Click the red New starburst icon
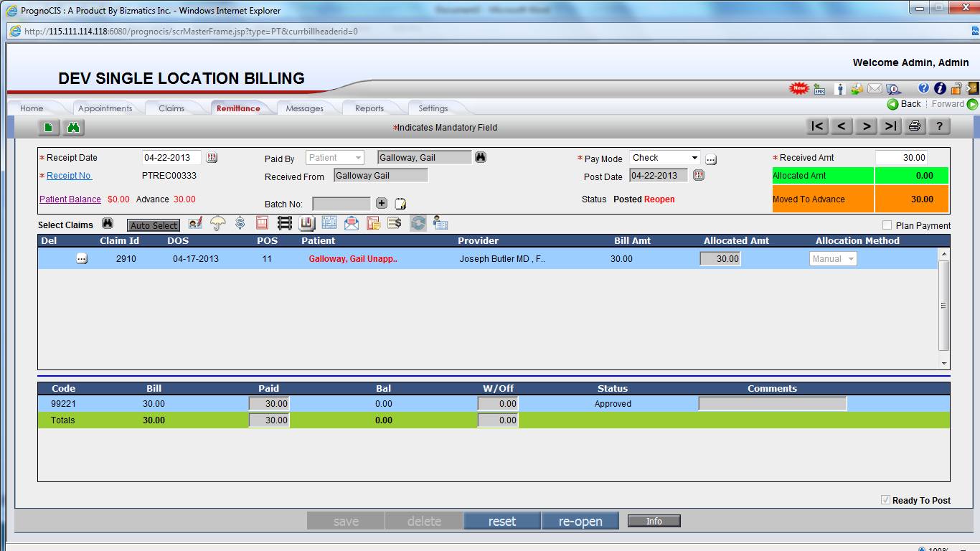980x551 pixels. pyautogui.click(x=798, y=89)
